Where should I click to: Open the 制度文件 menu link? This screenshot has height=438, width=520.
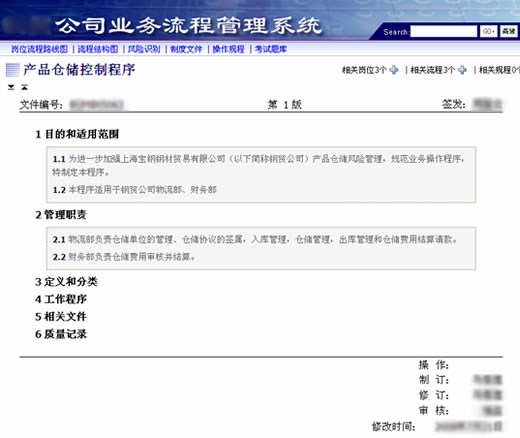click(x=186, y=49)
